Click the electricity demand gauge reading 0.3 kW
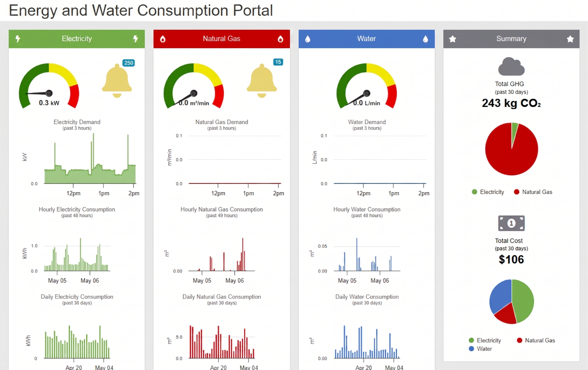 click(x=49, y=86)
